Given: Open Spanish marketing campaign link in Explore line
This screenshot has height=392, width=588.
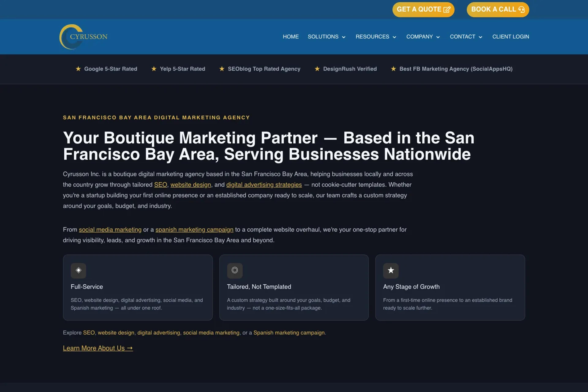Looking at the screenshot, I should [x=289, y=333].
